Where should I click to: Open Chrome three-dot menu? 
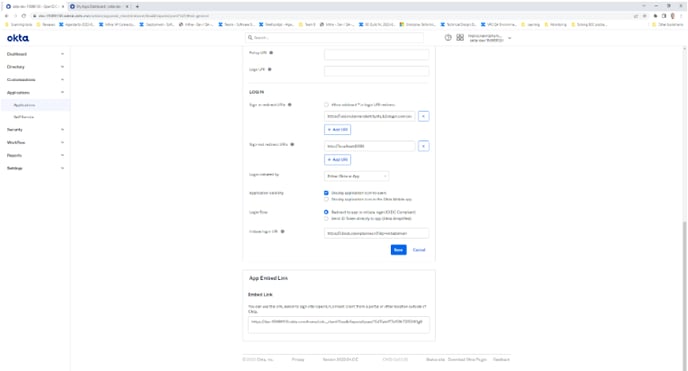[681, 16]
